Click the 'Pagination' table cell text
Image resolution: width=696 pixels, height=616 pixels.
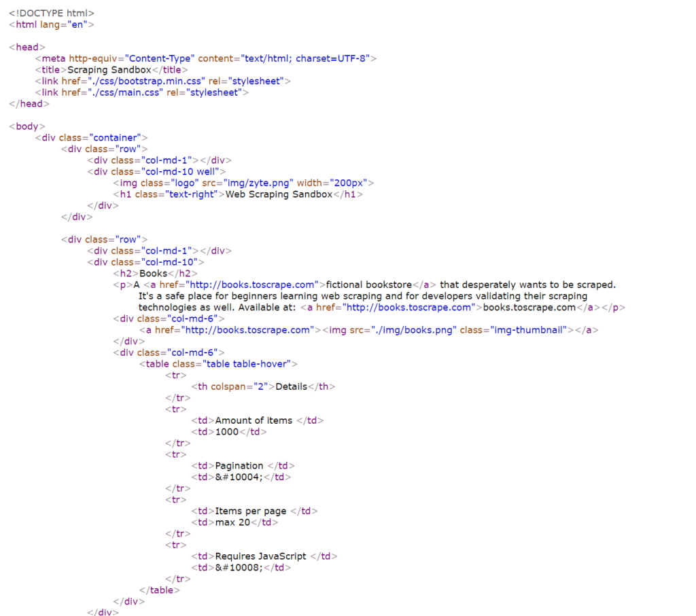239,466
